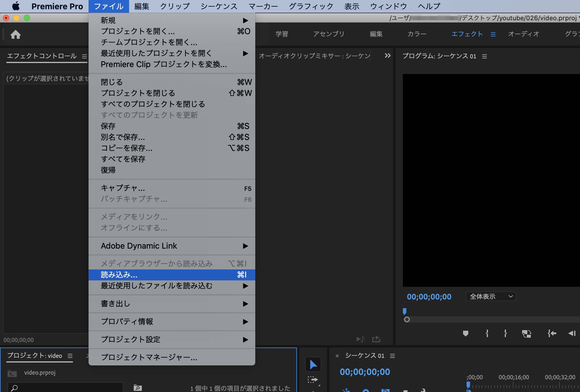The image size is (580, 392).
Task: Open the ヘルプ menu
Action: (x=429, y=6)
